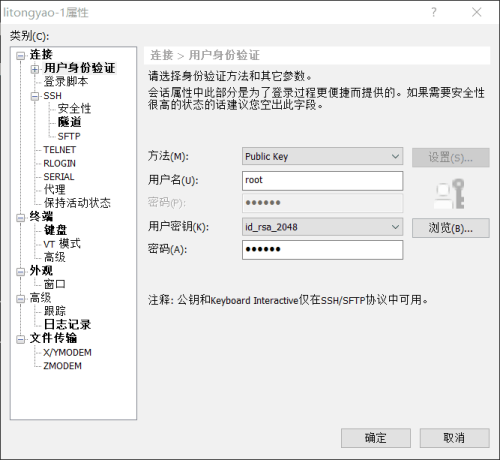500x460 pixels.
Task: Click the 用户名 field containing root
Action: point(322,181)
